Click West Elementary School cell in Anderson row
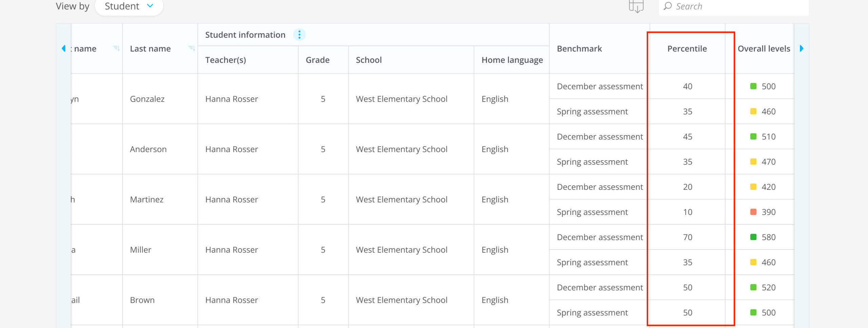This screenshot has height=328, width=868. pos(411,149)
